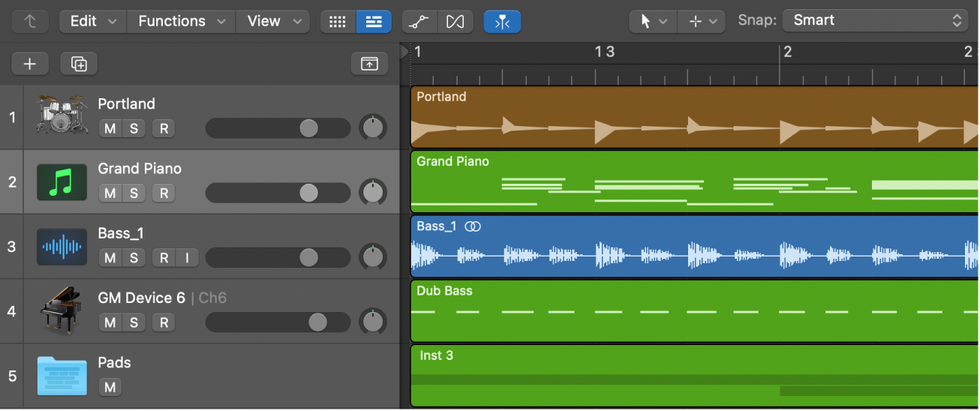This screenshot has width=980, height=411.
Task: Open the Edit menu
Action: tap(93, 21)
